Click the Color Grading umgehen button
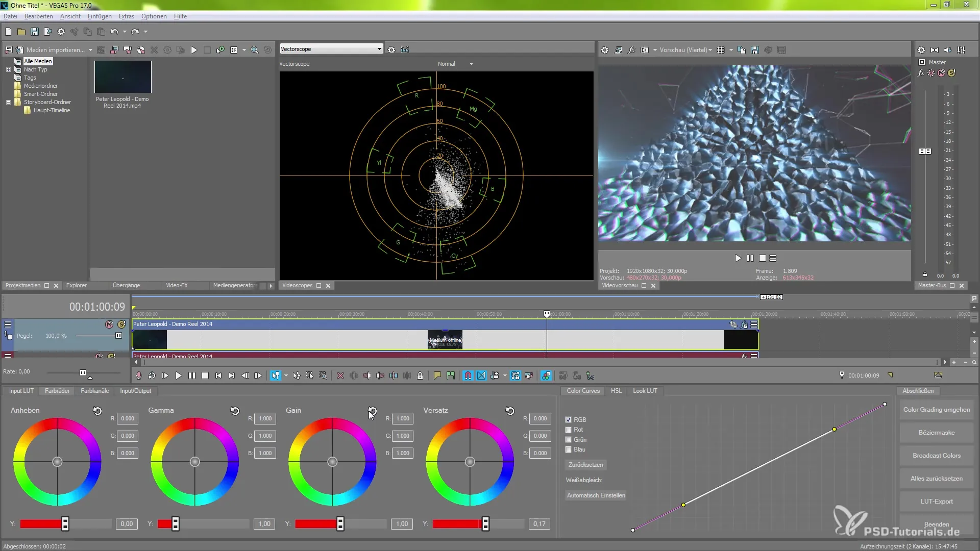 point(937,410)
